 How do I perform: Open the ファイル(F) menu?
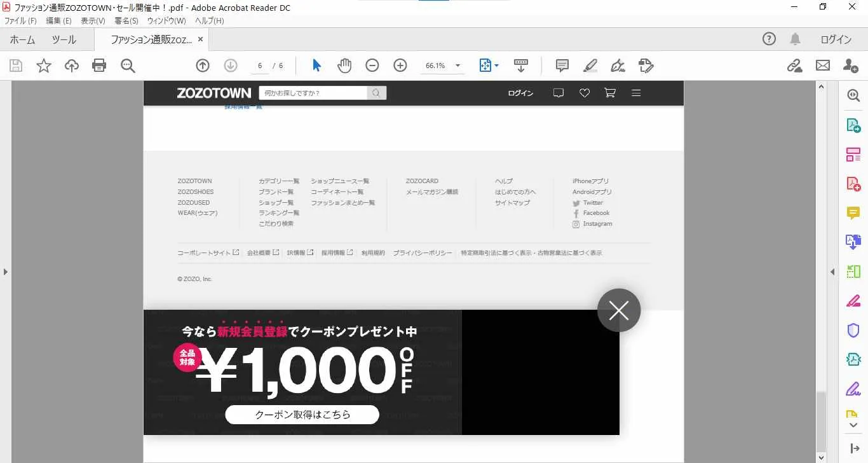(x=20, y=21)
